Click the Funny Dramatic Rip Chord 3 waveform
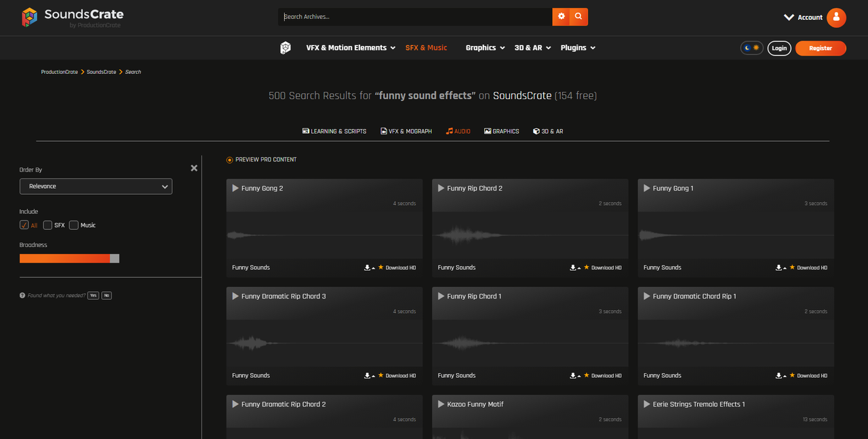Viewport: 868px width, 439px height. coord(324,343)
